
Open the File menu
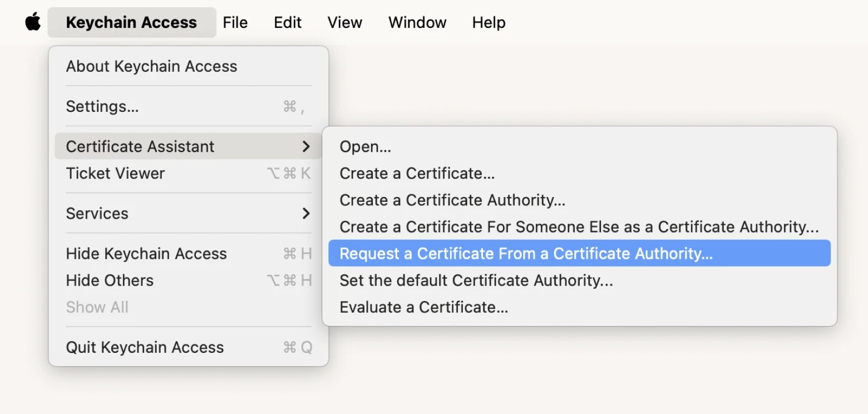235,22
